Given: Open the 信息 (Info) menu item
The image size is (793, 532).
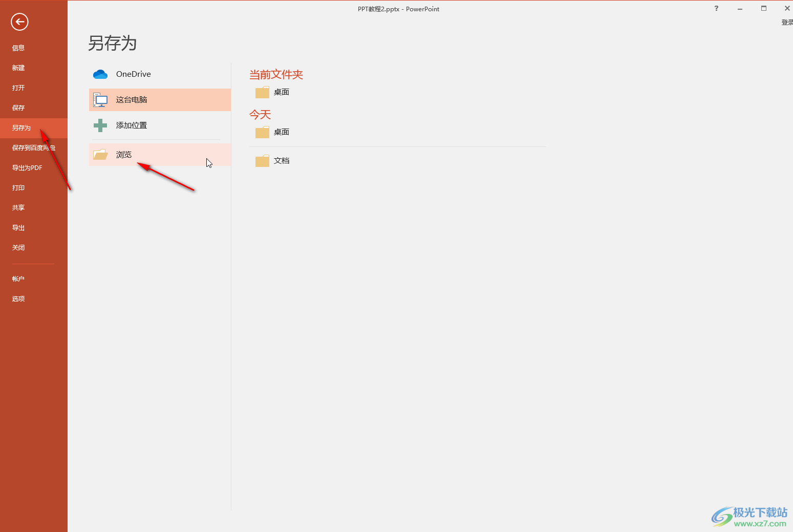Looking at the screenshot, I should pyautogui.click(x=18, y=48).
